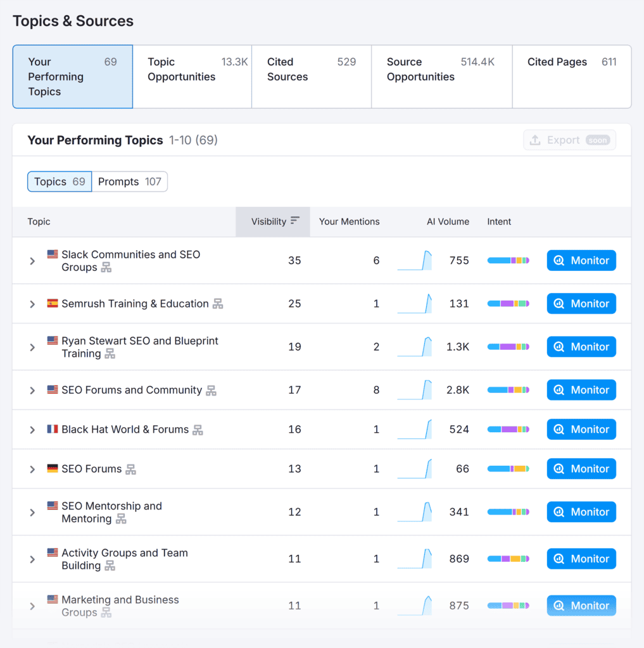Open the Topic Opportunities tab
644x648 pixels.
192,77
